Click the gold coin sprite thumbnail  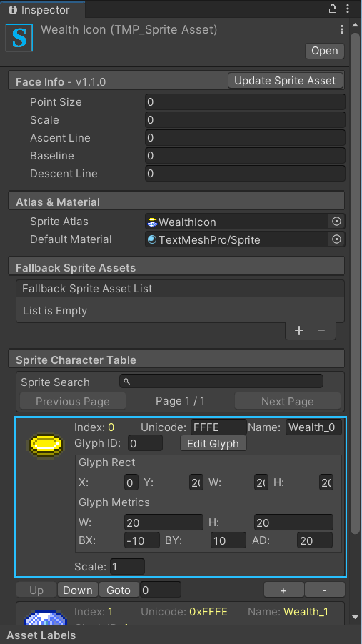click(46, 445)
